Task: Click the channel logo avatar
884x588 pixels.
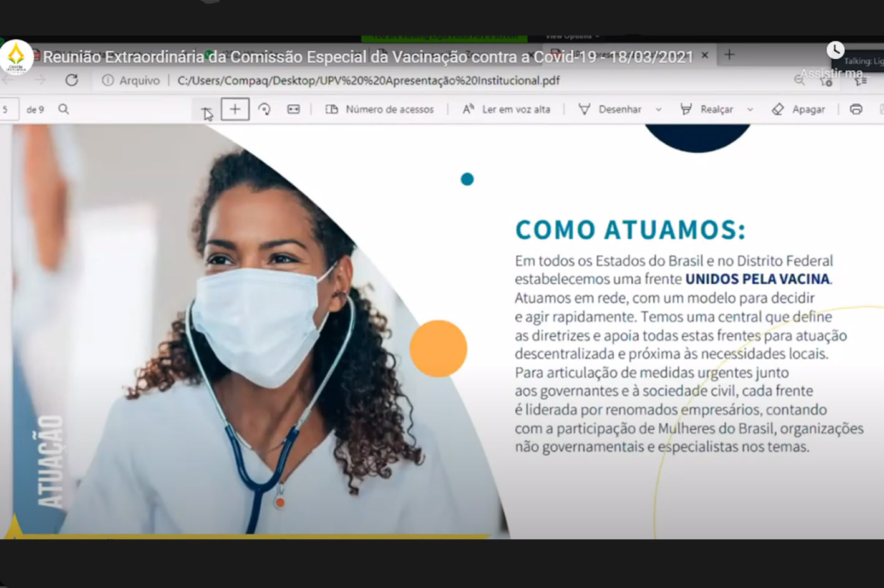Action: click(x=16, y=57)
